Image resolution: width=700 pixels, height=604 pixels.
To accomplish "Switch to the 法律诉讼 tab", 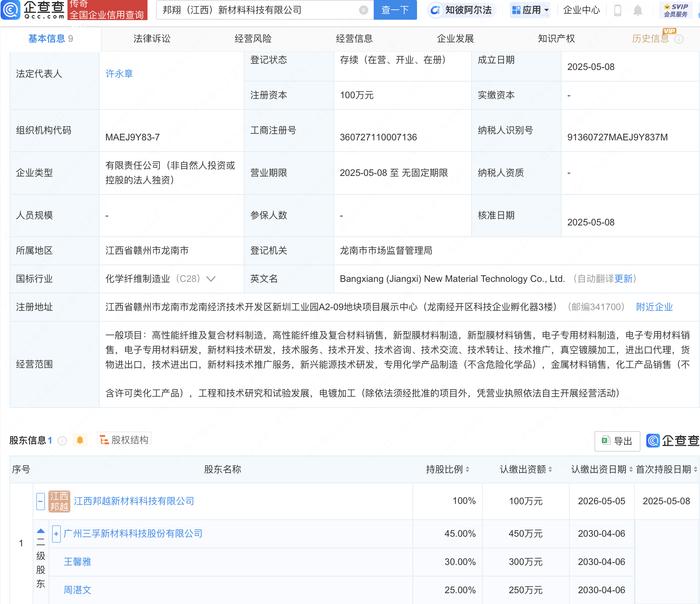I will coord(152,39).
